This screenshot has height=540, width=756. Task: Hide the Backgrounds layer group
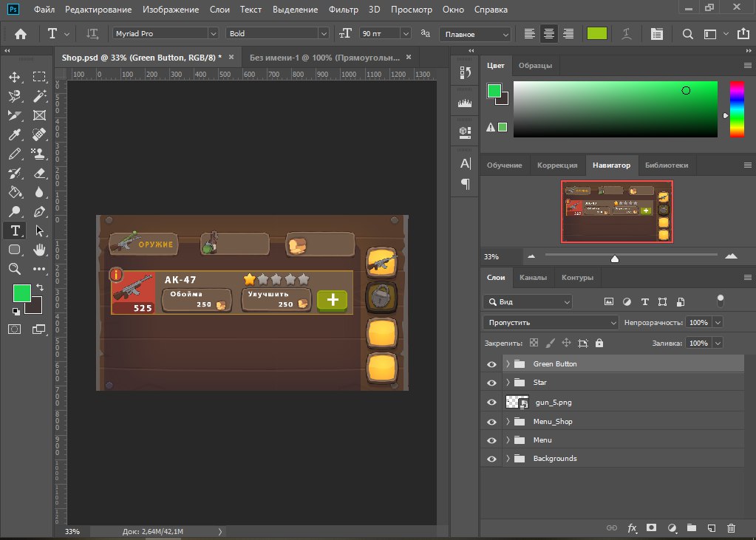tap(491, 459)
